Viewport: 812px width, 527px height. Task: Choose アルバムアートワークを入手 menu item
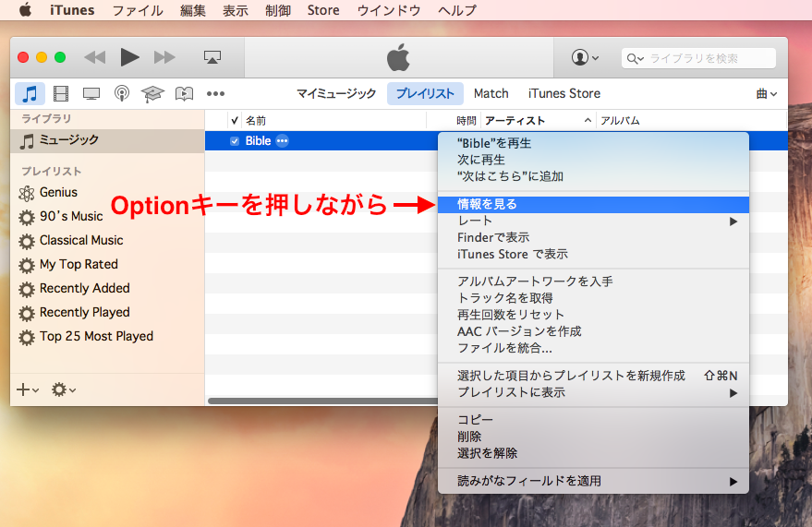tap(593, 281)
